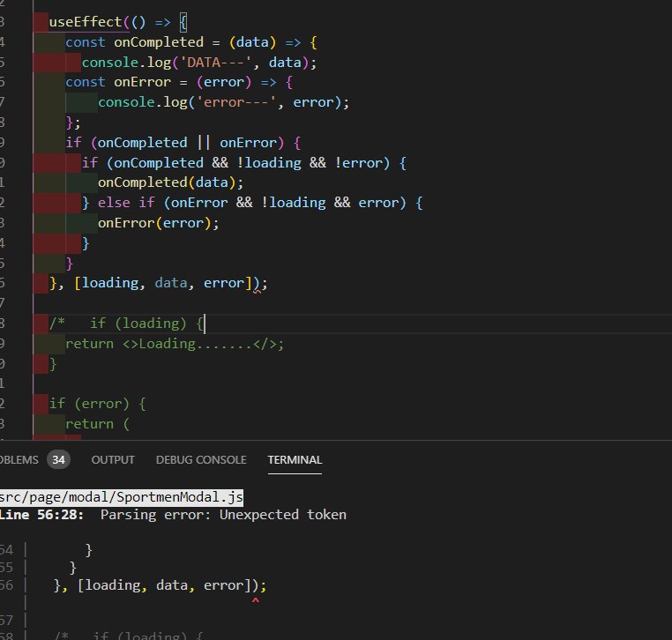Switch to the Problems tab

[19, 459]
